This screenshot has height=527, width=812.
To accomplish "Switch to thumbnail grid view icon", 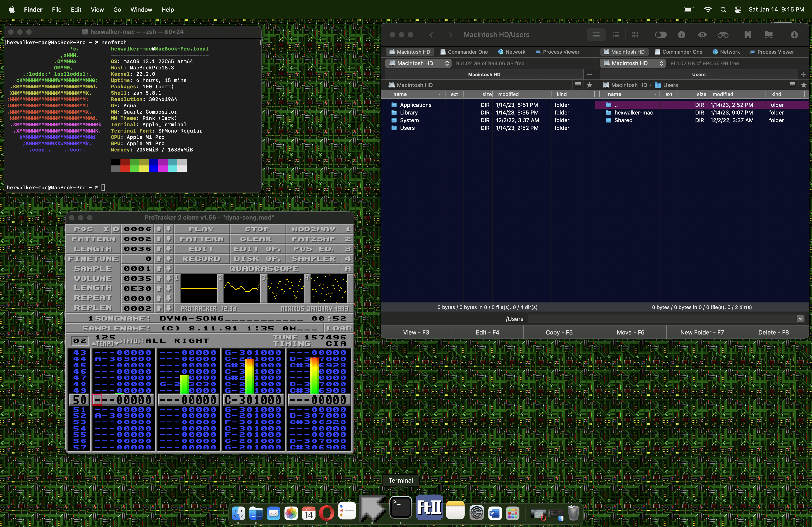I will [x=635, y=35].
